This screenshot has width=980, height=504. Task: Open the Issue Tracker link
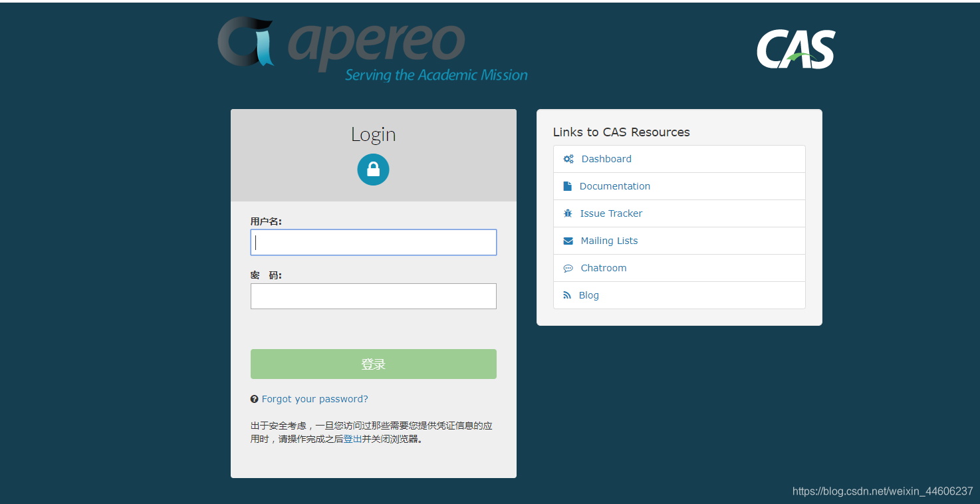[x=611, y=213]
